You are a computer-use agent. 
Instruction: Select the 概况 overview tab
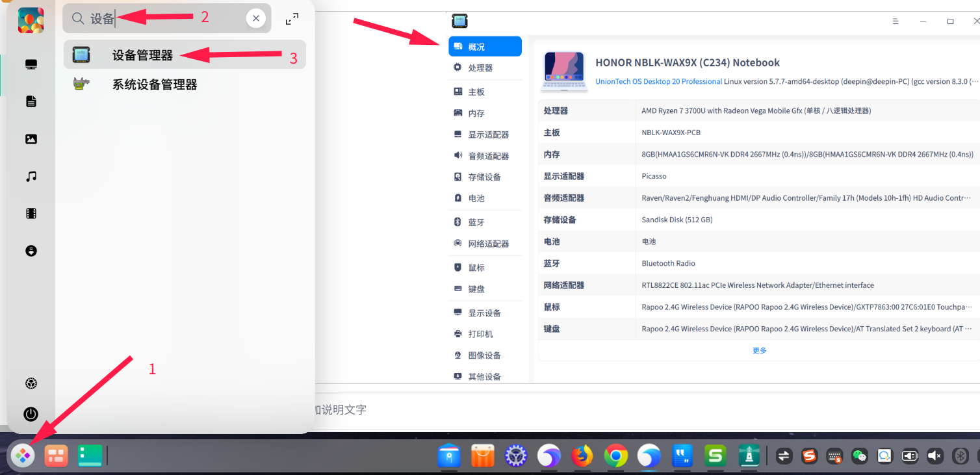[485, 46]
